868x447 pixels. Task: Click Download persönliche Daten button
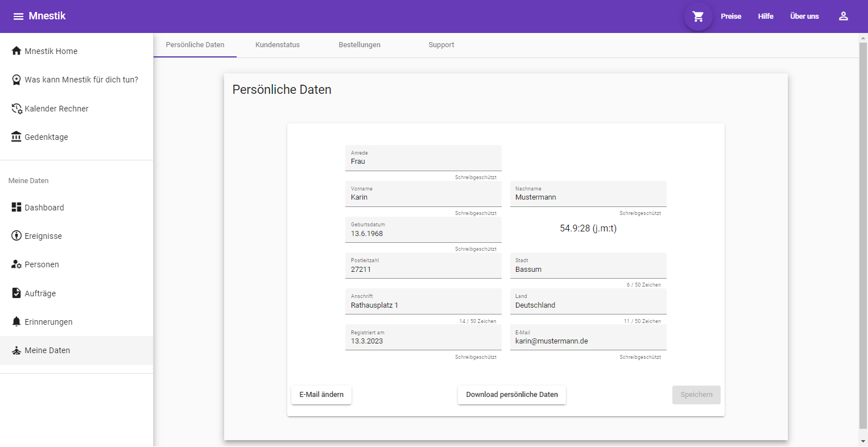tap(512, 395)
